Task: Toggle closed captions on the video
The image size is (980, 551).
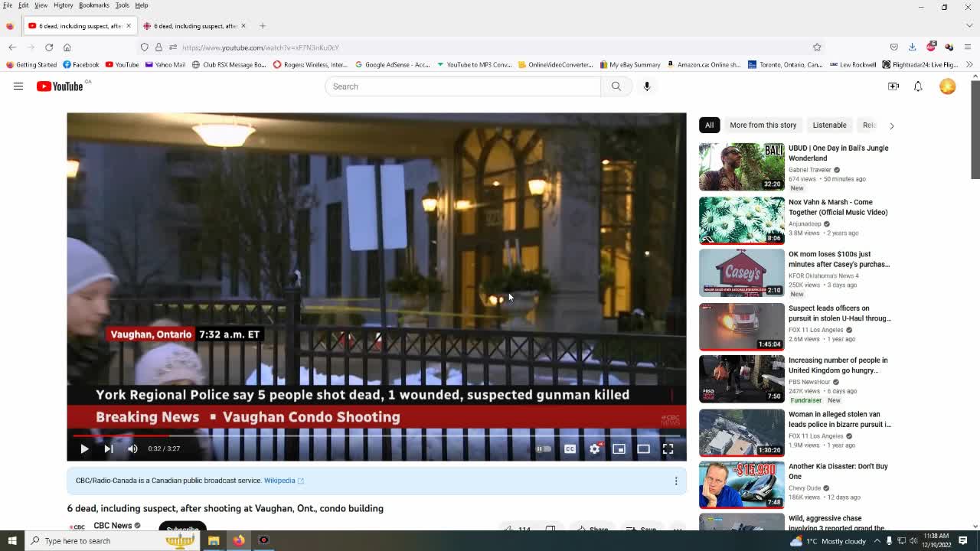Action: click(570, 449)
